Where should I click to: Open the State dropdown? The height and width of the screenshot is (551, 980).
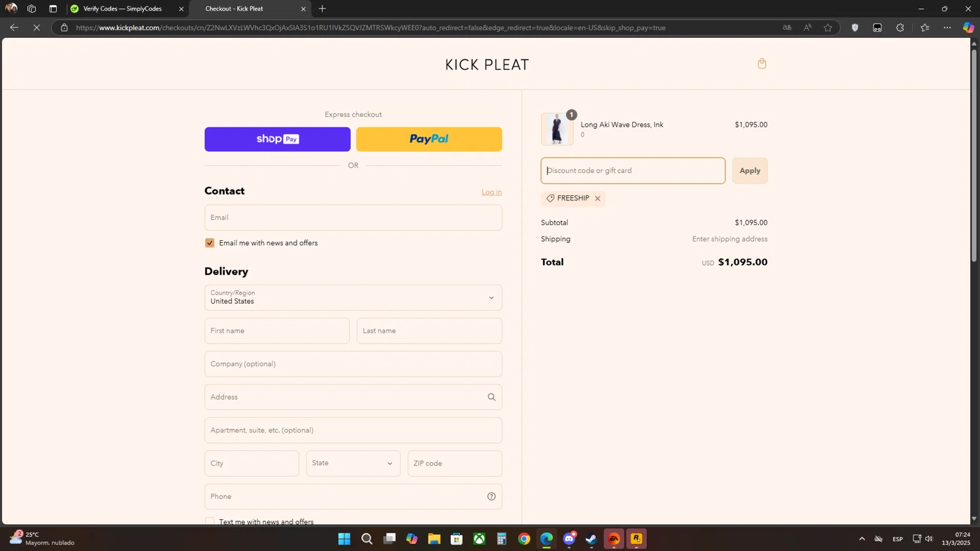(x=353, y=464)
